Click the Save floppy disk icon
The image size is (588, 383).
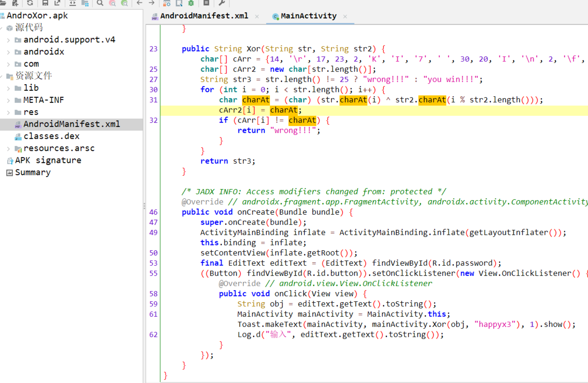point(45,3)
